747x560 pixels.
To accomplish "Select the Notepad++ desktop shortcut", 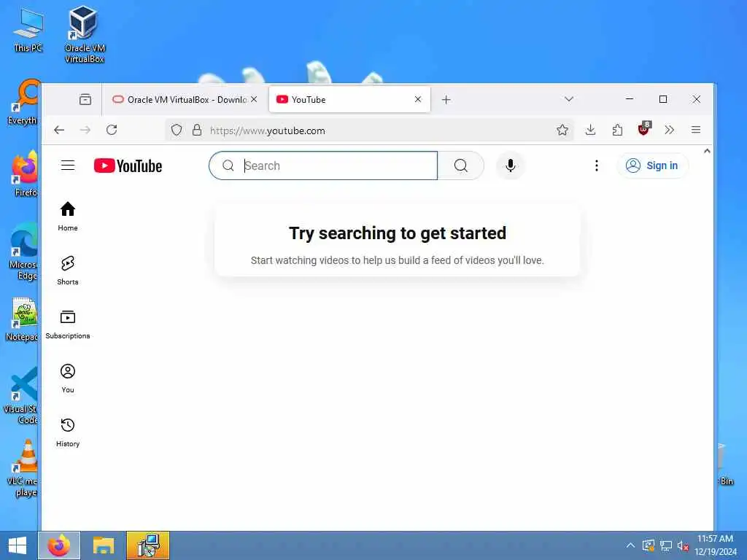I will click(x=23, y=319).
